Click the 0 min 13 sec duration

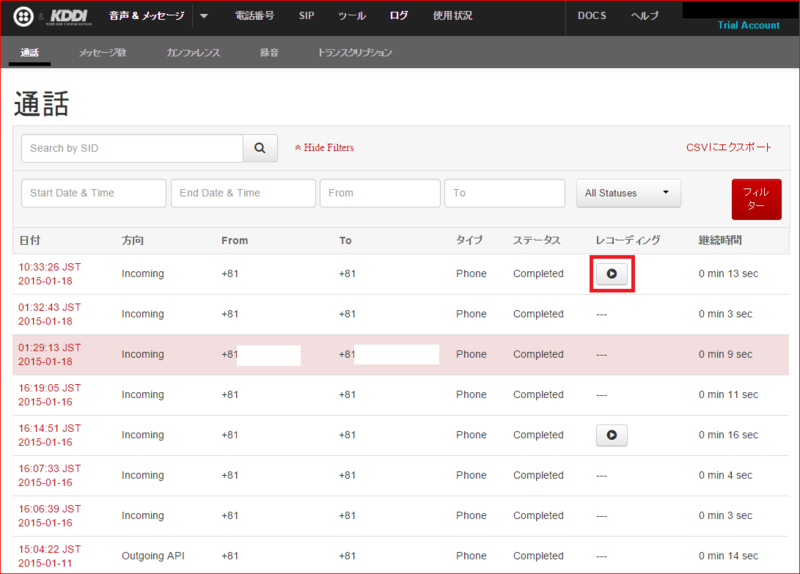click(x=729, y=274)
